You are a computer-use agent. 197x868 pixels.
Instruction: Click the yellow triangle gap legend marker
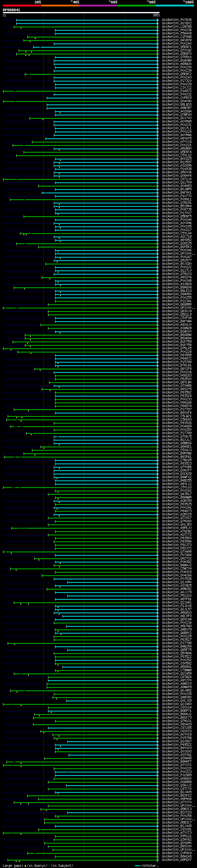tap(25, 866)
